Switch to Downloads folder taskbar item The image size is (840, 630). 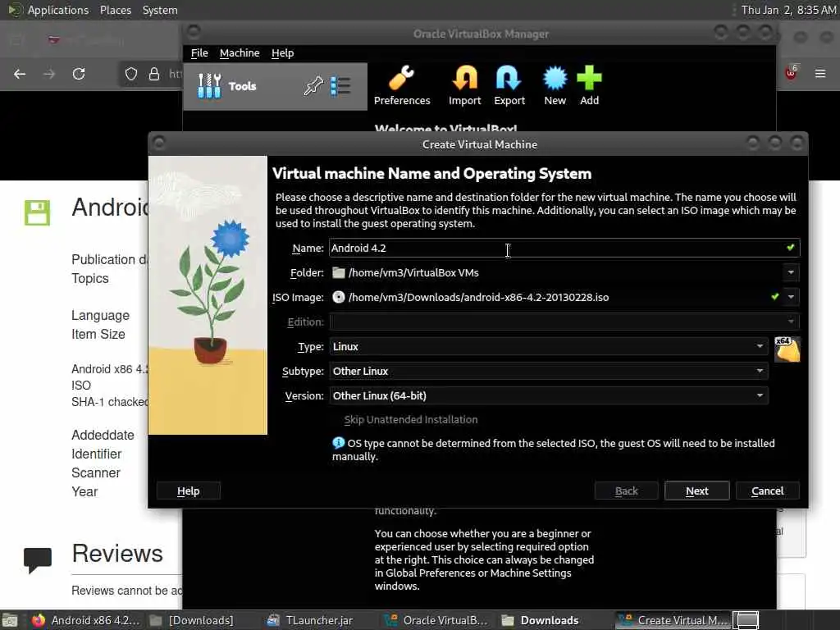click(541, 620)
